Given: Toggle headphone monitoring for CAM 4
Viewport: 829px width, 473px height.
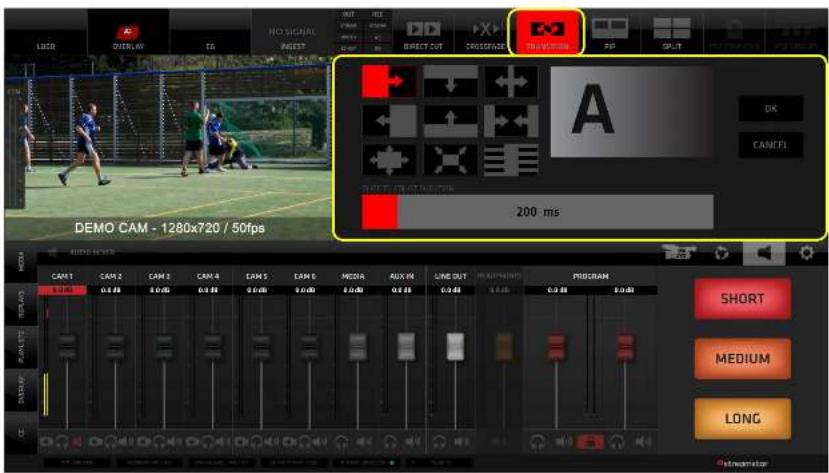Looking at the screenshot, I should pyautogui.click(x=208, y=441).
